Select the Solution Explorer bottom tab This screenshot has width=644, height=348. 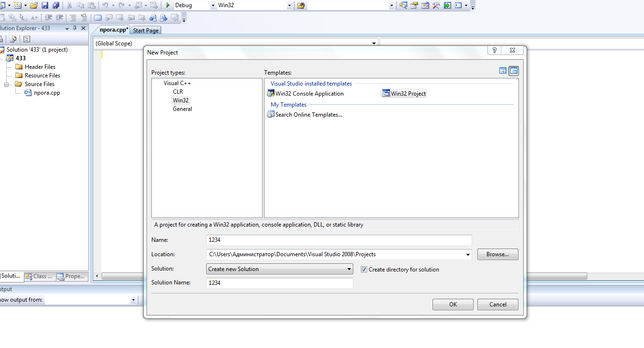tap(11, 276)
